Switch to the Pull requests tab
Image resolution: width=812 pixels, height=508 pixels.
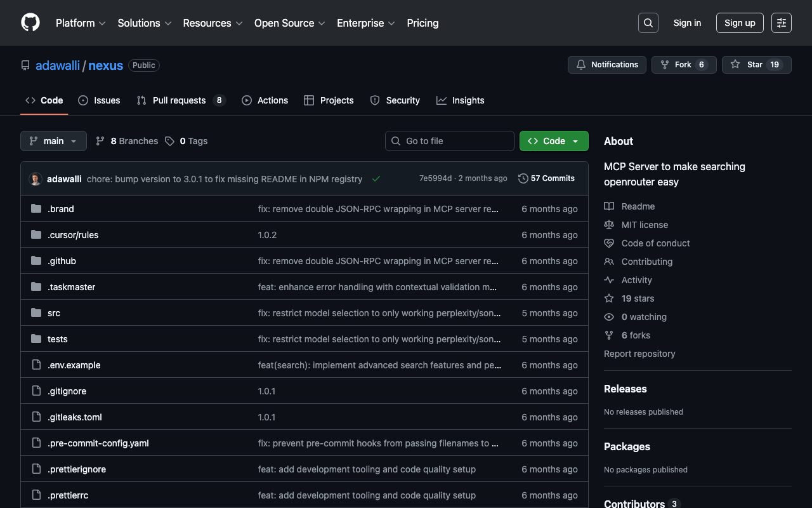(180, 100)
